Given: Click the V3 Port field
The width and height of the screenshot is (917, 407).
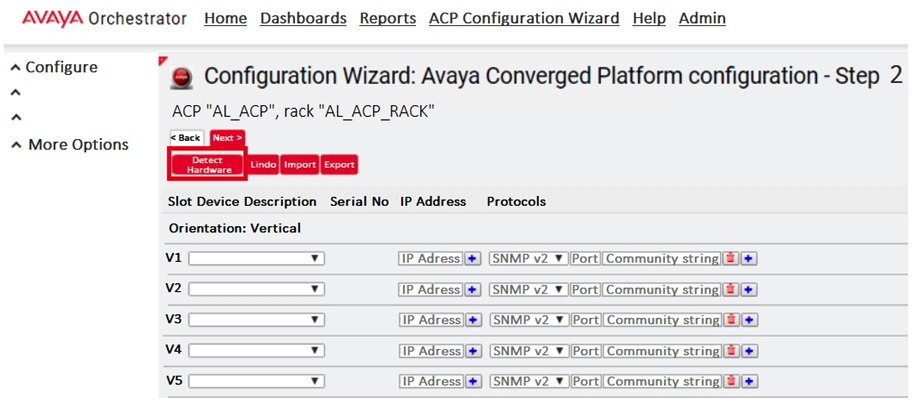Looking at the screenshot, I should click(x=586, y=320).
